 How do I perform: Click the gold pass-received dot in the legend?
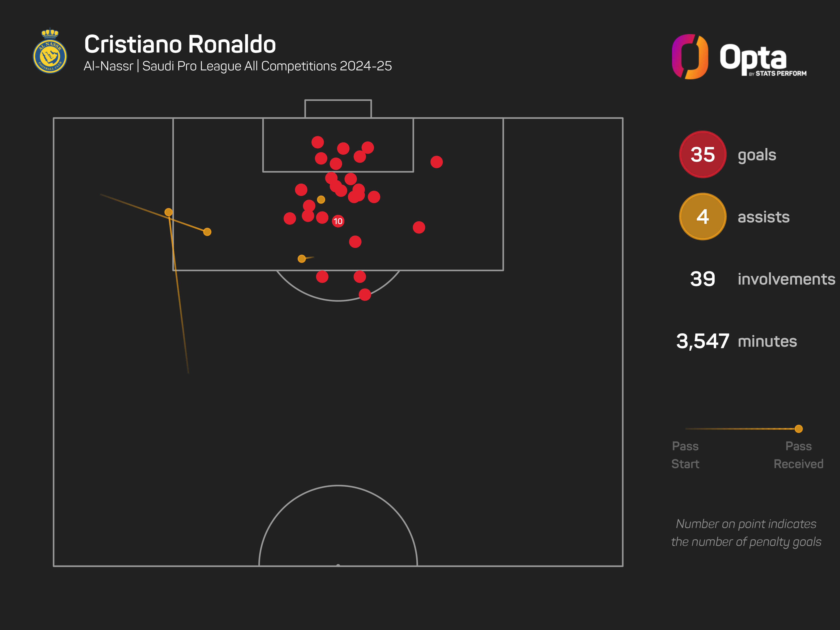[x=798, y=429]
